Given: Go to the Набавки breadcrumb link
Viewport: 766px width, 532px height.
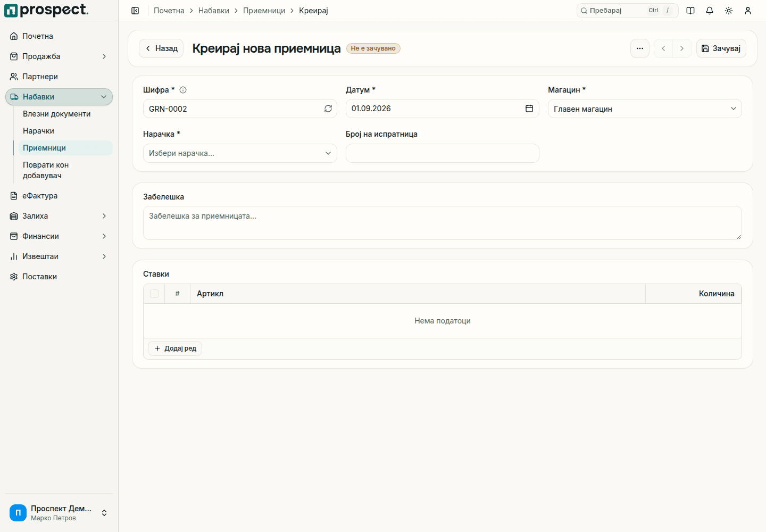Looking at the screenshot, I should point(214,11).
